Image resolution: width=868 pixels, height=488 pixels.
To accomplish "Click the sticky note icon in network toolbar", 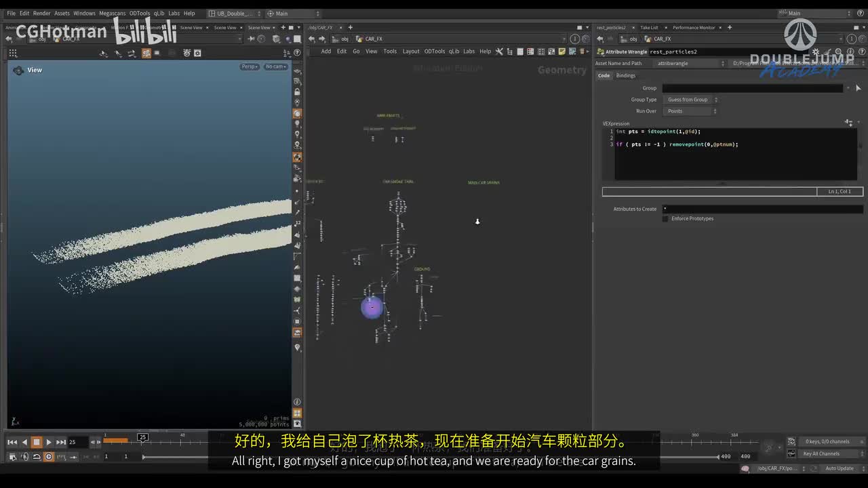I will (561, 52).
